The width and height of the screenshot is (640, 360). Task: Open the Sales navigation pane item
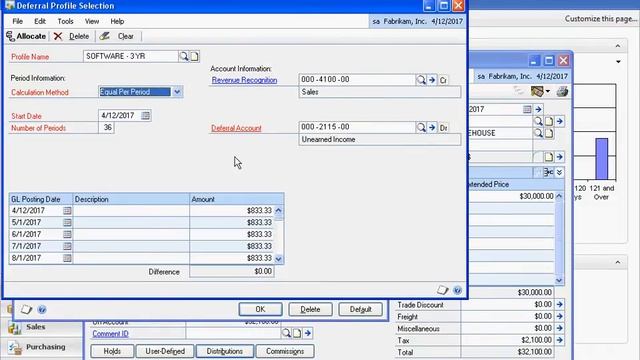point(36,327)
